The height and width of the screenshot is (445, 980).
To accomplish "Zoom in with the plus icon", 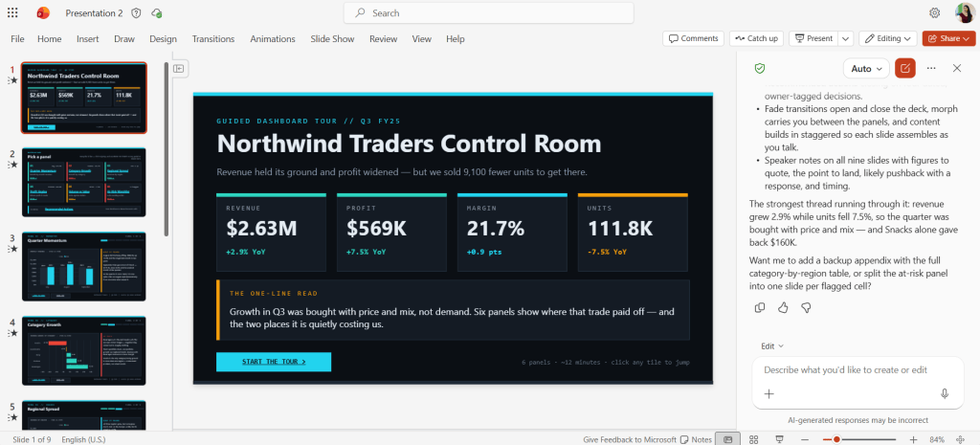I will coord(913,439).
